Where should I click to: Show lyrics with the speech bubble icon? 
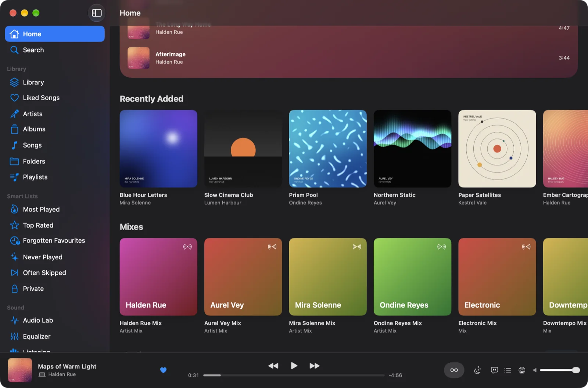pyautogui.click(x=494, y=370)
